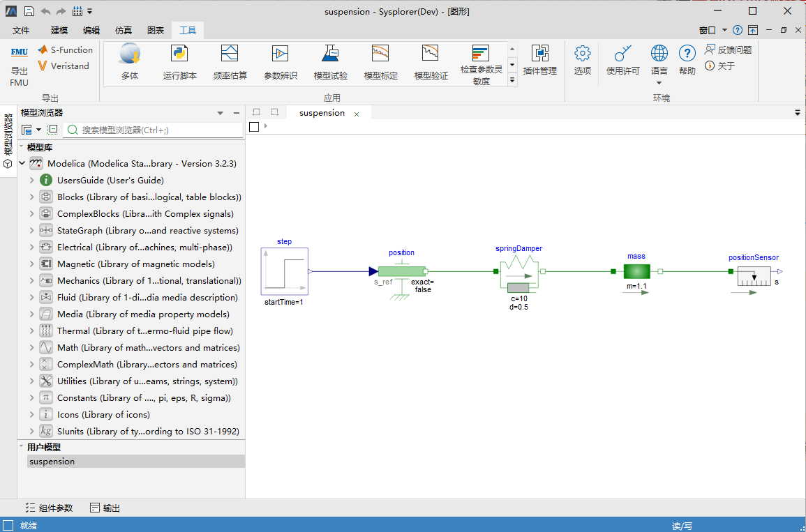Click the 反馈问题 feedback button

tap(729, 50)
